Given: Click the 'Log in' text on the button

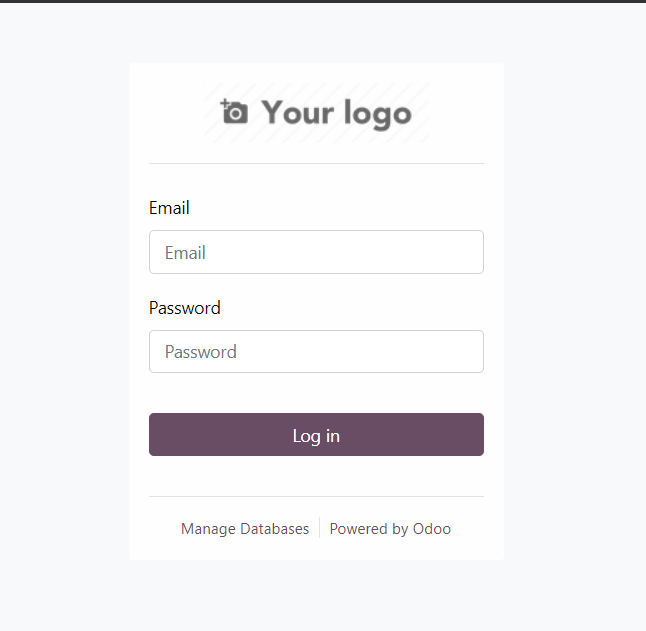Looking at the screenshot, I should pyautogui.click(x=316, y=436).
